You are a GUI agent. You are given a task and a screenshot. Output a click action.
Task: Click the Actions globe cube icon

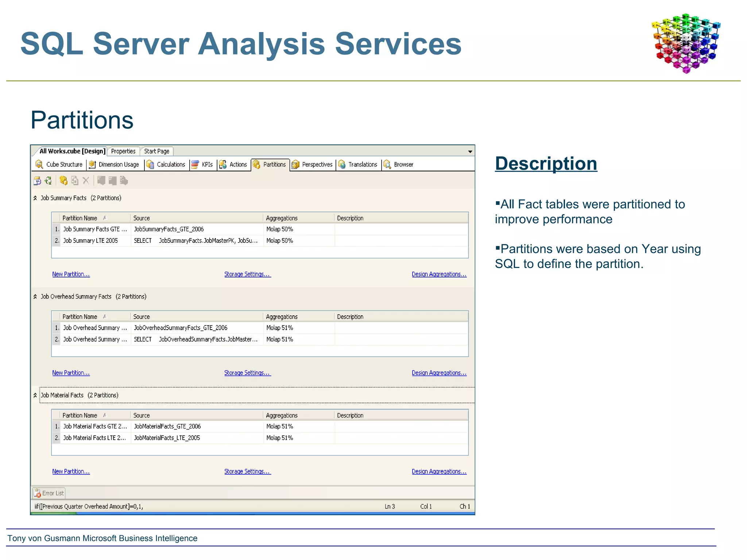pyautogui.click(x=222, y=164)
